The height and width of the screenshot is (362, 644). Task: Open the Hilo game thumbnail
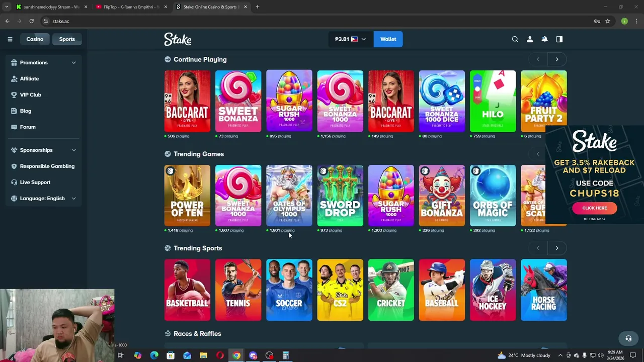[x=493, y=101]
